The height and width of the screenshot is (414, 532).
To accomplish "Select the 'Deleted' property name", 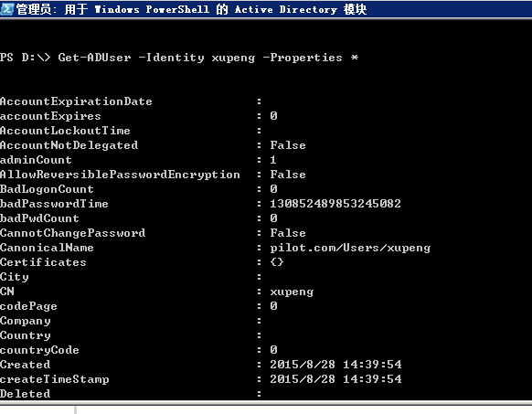I will (25, 394).
